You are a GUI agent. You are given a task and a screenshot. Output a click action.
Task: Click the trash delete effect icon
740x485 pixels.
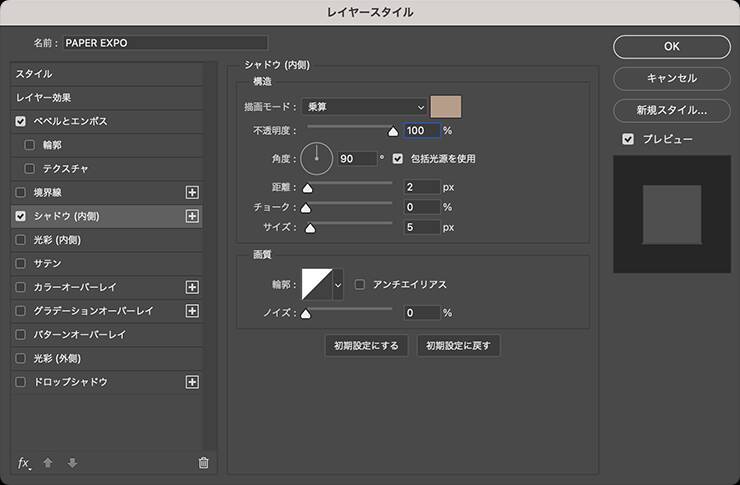[x=203, y=462]
